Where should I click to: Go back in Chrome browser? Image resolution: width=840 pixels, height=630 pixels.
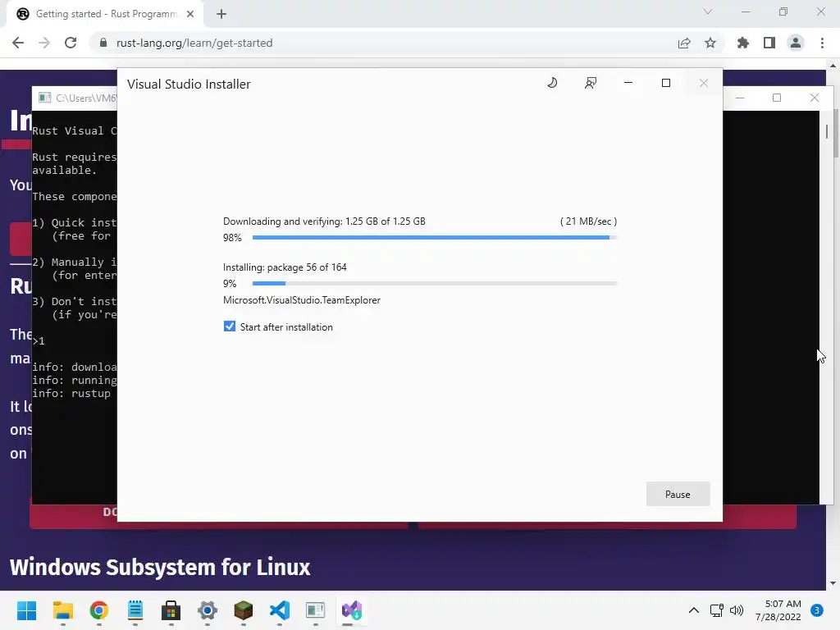tap(18, 43)
